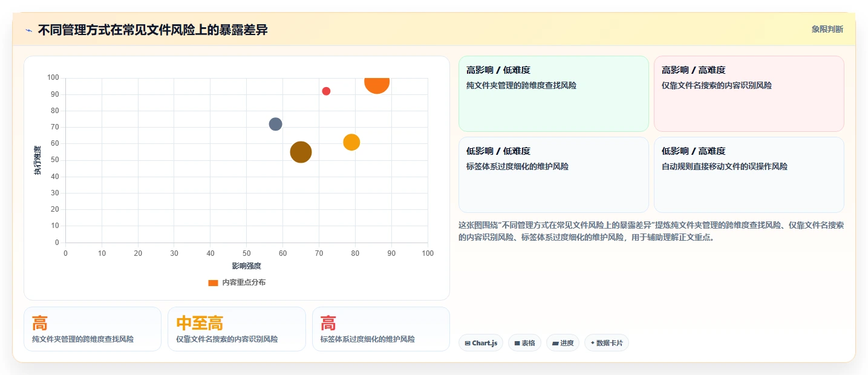Open the 低影响 / 高难度 quadrant card

tap(749, 175)
